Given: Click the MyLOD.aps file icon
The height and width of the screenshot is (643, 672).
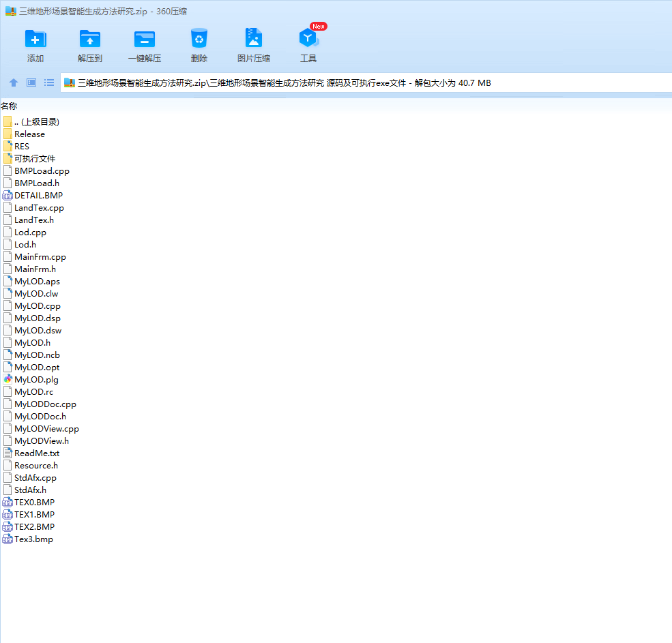Looking at the screenshot, I should 8,282.
